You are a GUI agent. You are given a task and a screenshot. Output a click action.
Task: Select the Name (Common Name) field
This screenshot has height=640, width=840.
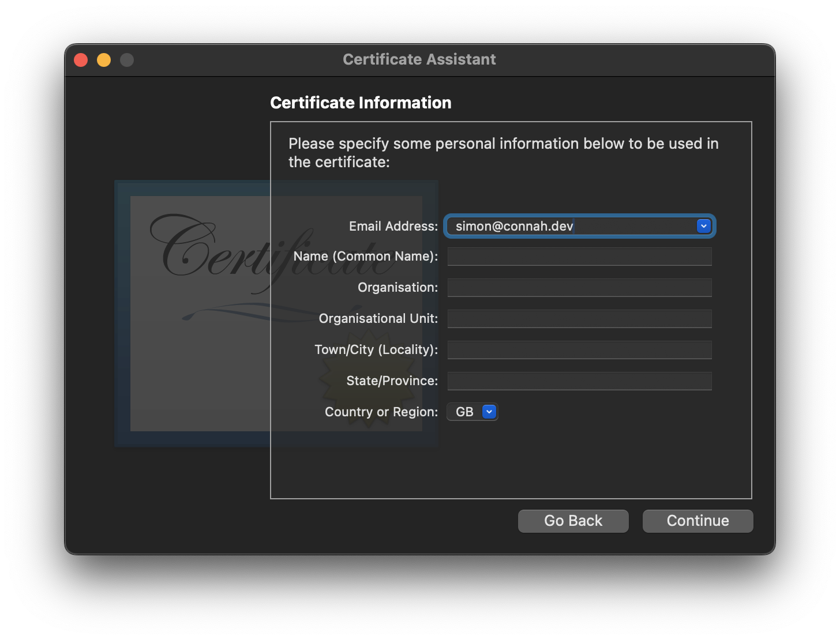[579, 257]
